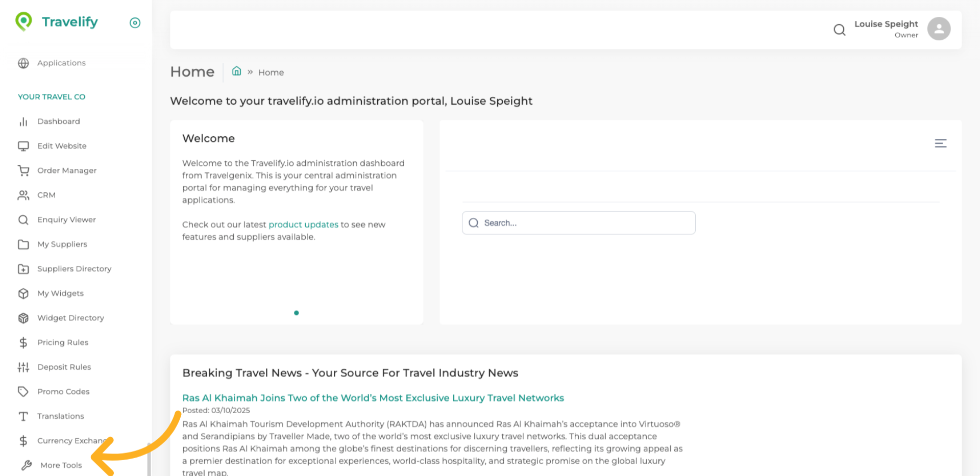980x476 pixels.
Task: Click the Deposit Rules sliders icon
Action: click(x=23, y=367)
